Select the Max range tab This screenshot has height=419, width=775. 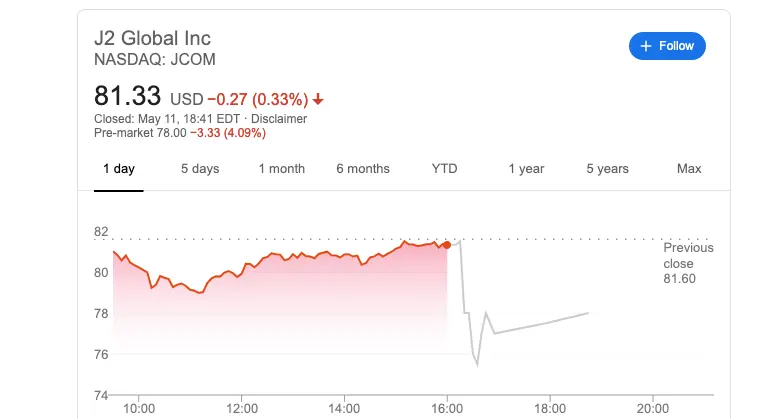689,168
